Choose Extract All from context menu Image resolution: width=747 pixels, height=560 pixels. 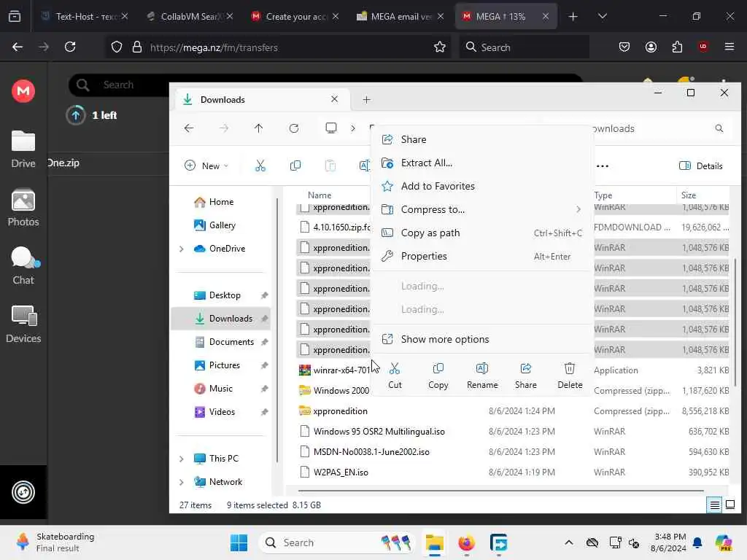[482, 163]
